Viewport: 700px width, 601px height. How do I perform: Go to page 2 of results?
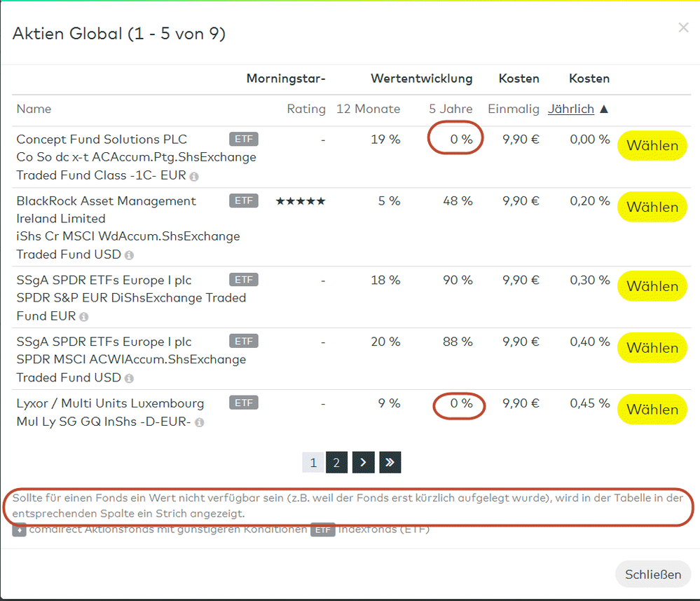(336, 463)
